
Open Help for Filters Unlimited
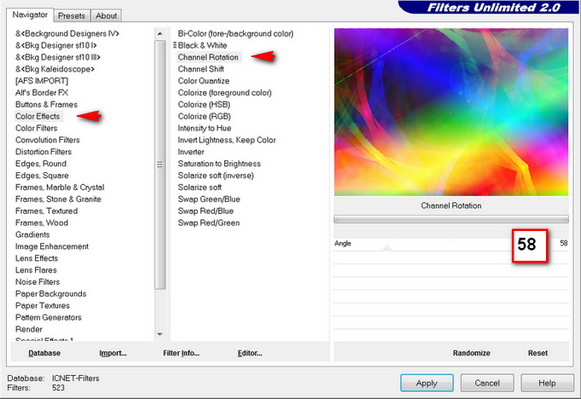coord(547,383)
